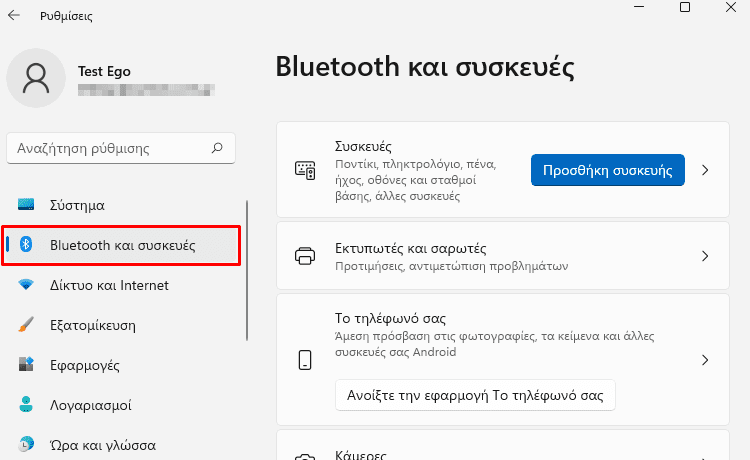Click the Αναζήτηση ρύθμισης search field
Screen dimensions: 750x460
click(x=121, y=148)
